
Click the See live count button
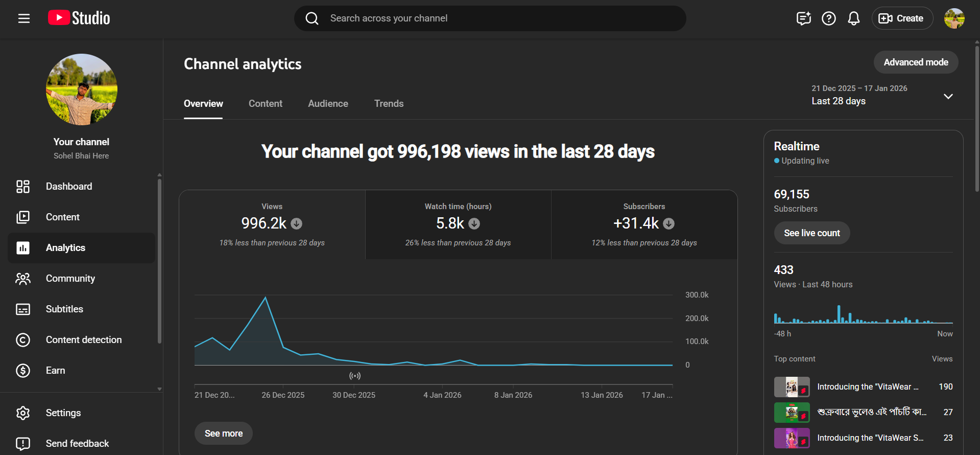click(x=811, y=233)
